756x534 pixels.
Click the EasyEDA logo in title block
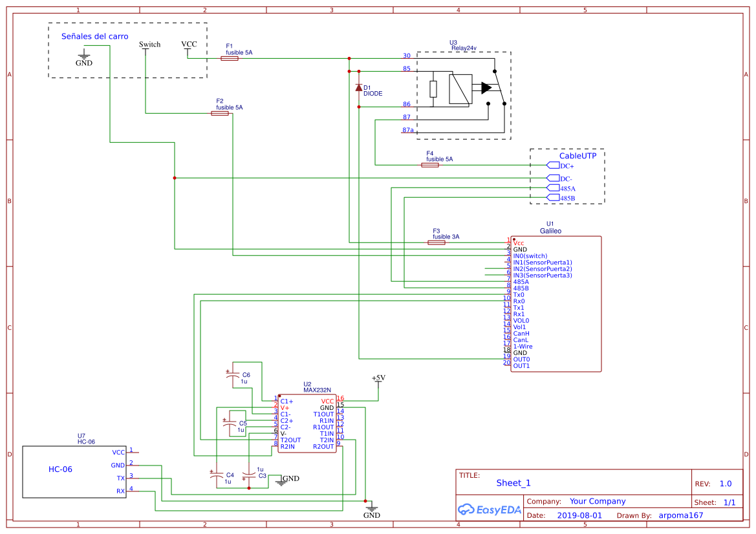point(490,509)
